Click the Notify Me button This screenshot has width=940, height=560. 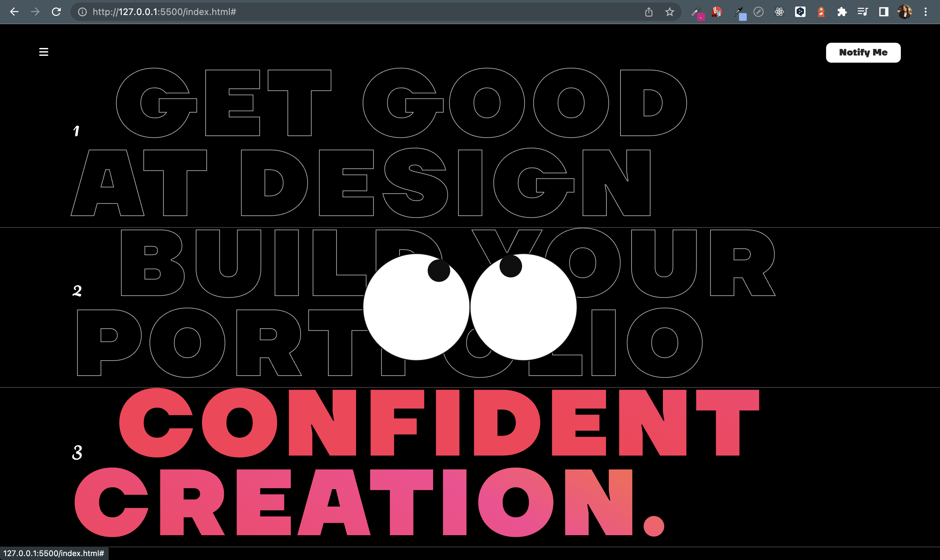pyautogui.click(x=863, y=53)
